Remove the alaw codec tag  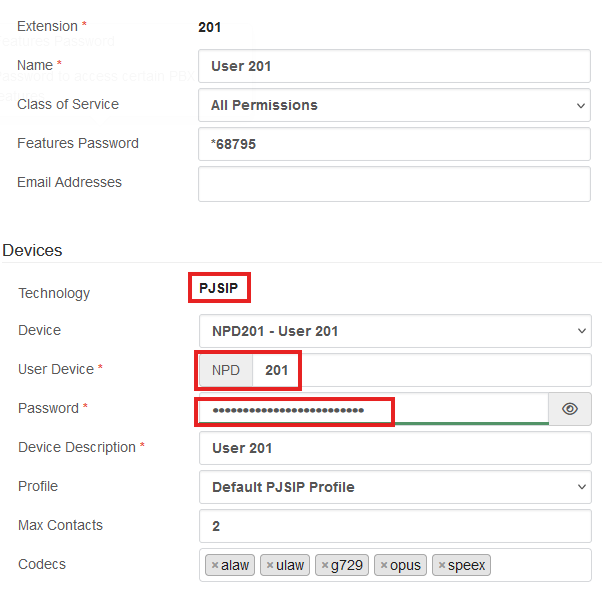click(215, 565)
